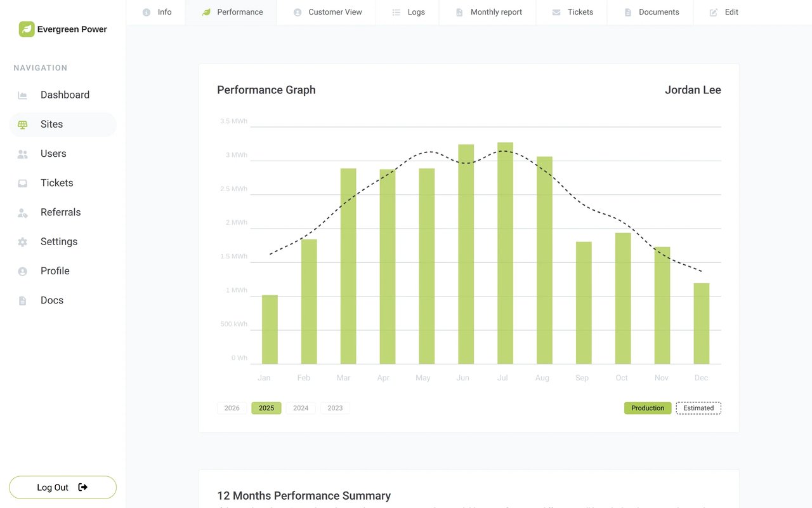The image size is (812, 508).
Task: Select the 2026 year filter
Action: tap(232, 408)
